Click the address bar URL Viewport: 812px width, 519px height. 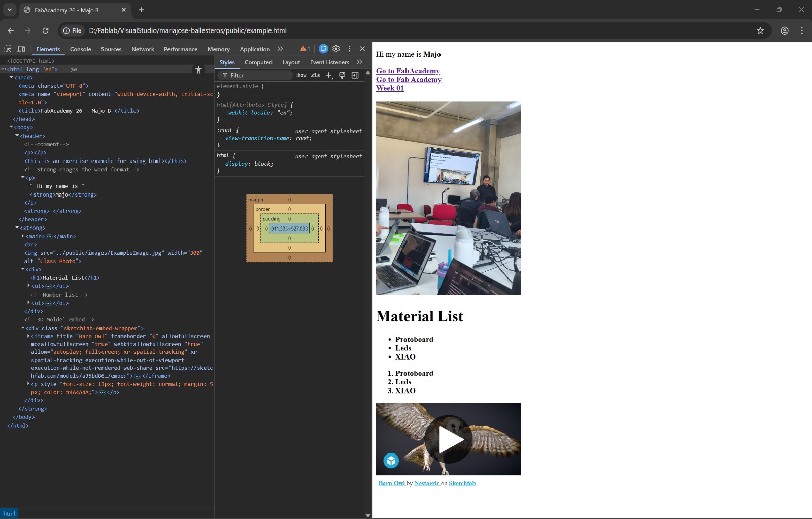pyautogui.click(x=188, y=30)
